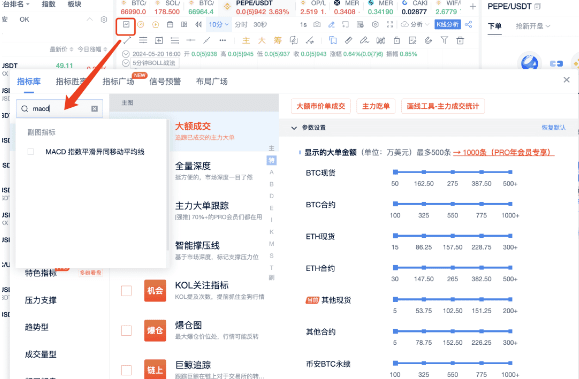Click the orange play replay icon
579x379 pixels.
point(155,25)
